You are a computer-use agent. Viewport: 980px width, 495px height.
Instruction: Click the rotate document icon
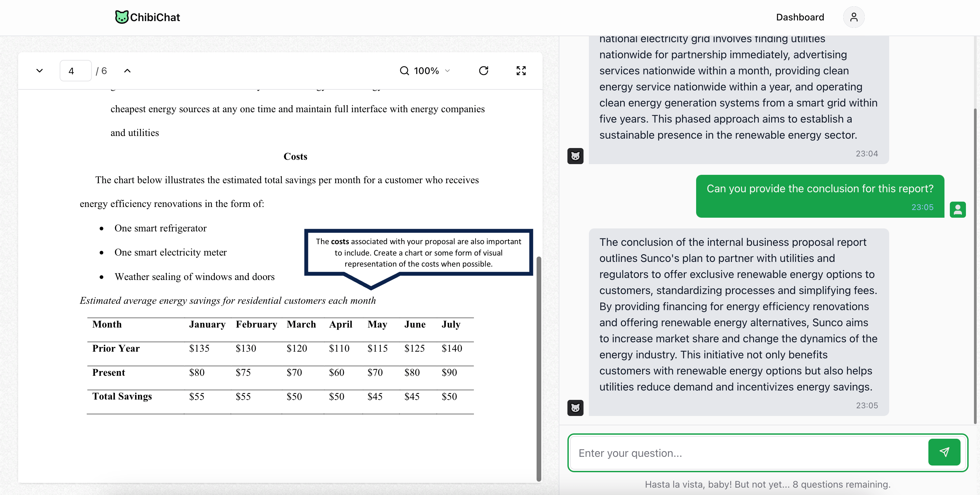pos(484,71)
